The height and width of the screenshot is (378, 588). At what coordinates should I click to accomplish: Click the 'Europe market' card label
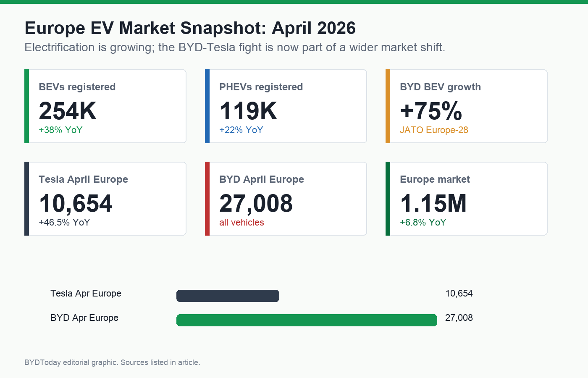(x=435, y=179)
